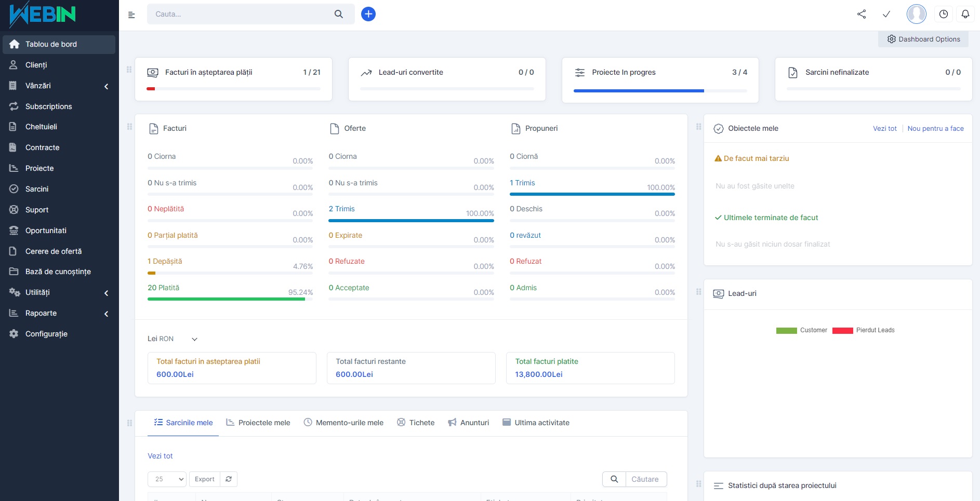
Task: Open the Lei RON currency dropdown
Action: [172, 339]
